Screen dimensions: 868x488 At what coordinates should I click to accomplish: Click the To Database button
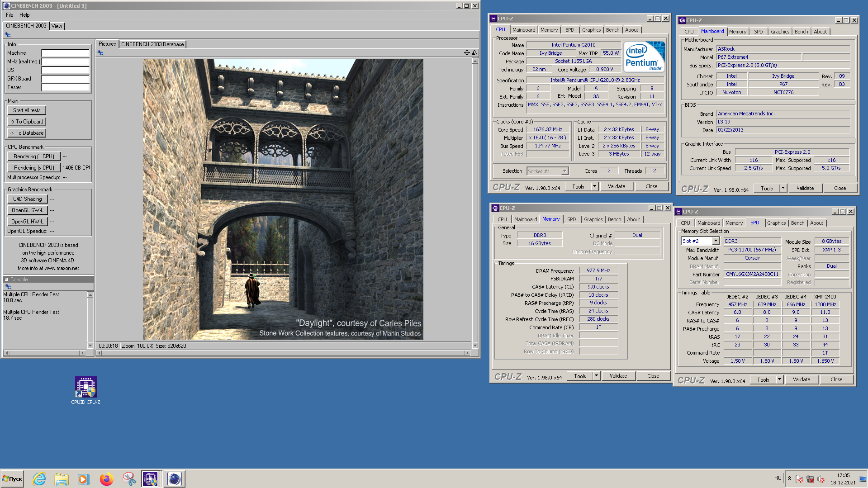click(27, 133)
